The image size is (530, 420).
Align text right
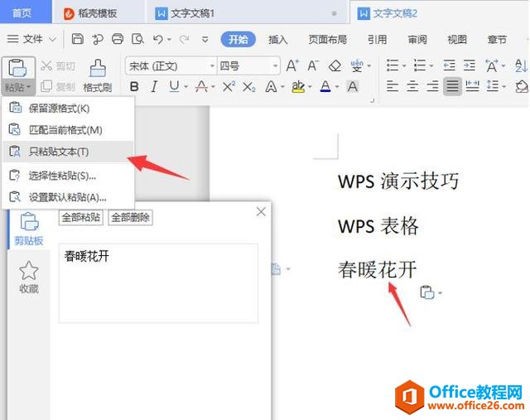pos(432,87)
